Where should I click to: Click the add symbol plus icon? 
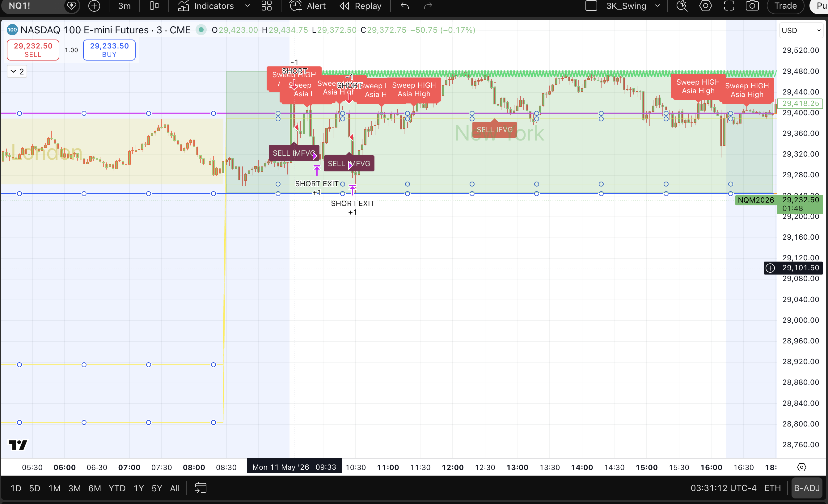94,6
